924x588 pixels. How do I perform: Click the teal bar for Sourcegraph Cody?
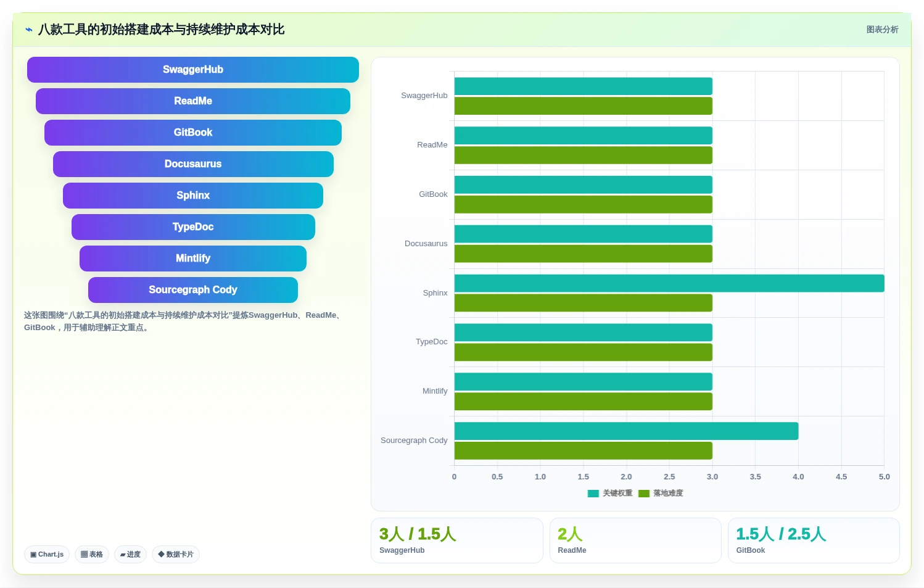tap(626, 431)
